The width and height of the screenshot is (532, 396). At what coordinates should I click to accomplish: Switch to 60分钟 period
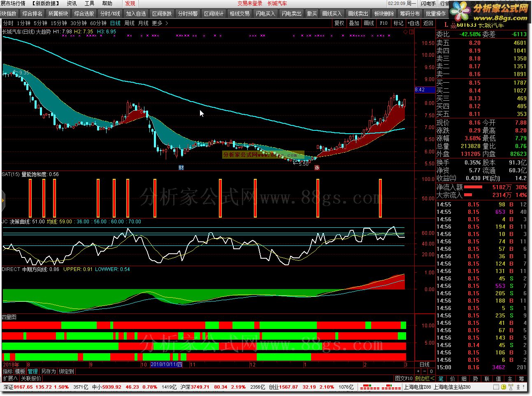pyautogui.click(x=98, y=23)
